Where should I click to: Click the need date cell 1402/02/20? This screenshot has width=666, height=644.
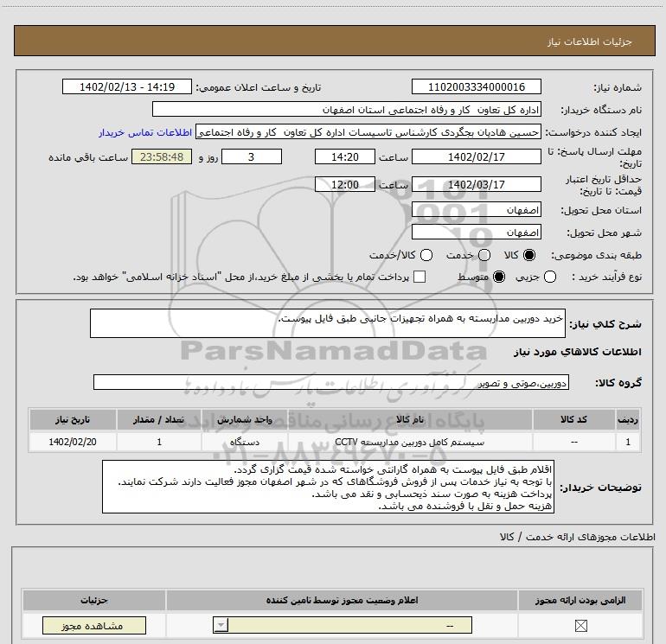pos(73,442)
